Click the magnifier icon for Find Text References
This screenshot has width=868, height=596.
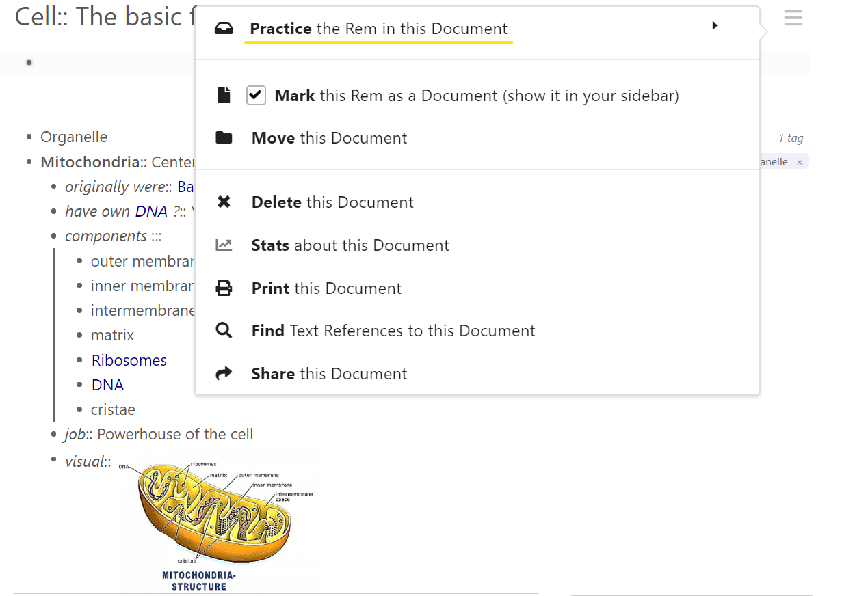click(224, 330)
